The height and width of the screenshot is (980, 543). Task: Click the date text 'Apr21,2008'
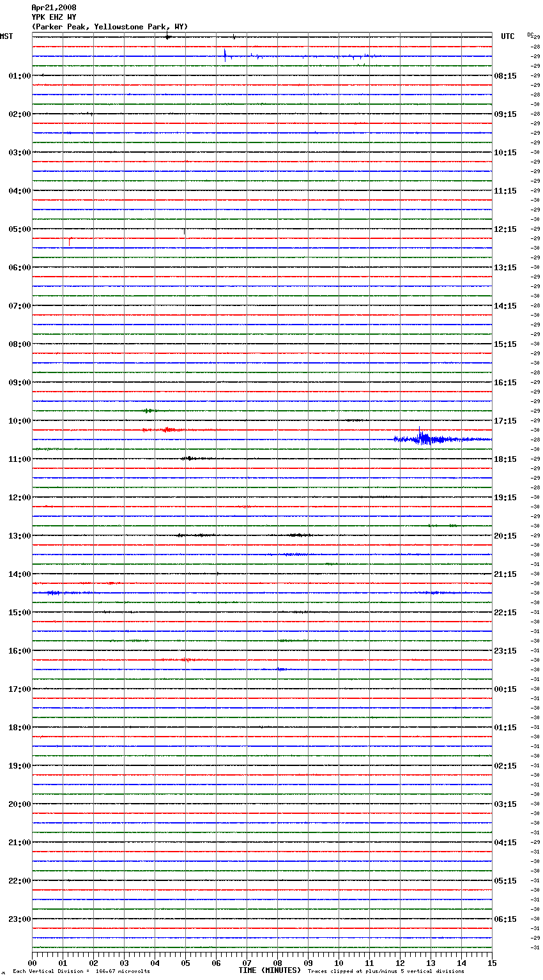point(54,8)
